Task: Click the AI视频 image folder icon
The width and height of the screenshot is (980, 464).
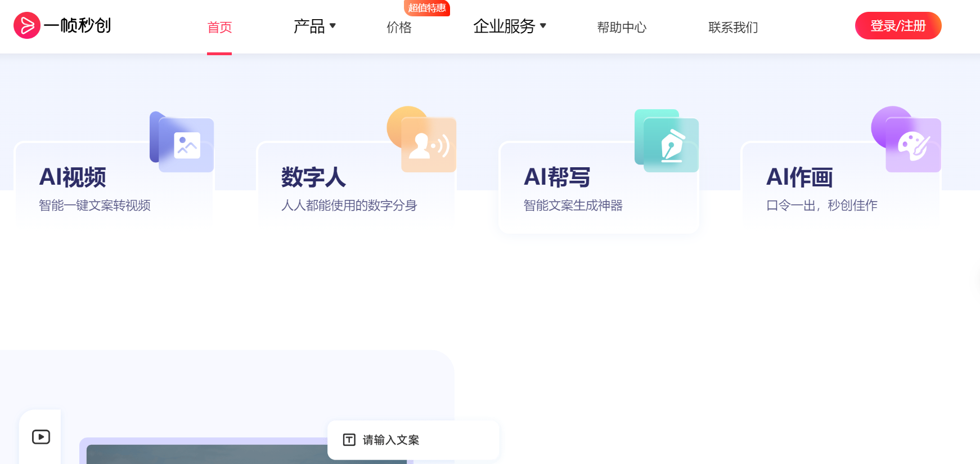Action: tap(182, 142)
